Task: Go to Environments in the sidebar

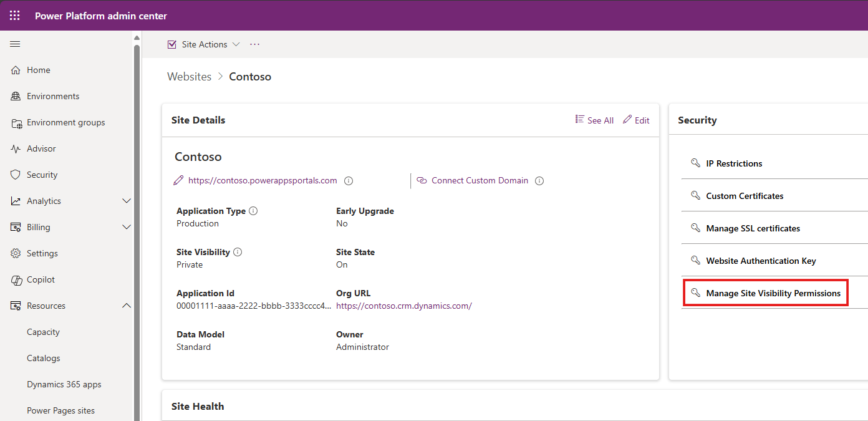Action: pyautogui.click(x=53, y=96)
